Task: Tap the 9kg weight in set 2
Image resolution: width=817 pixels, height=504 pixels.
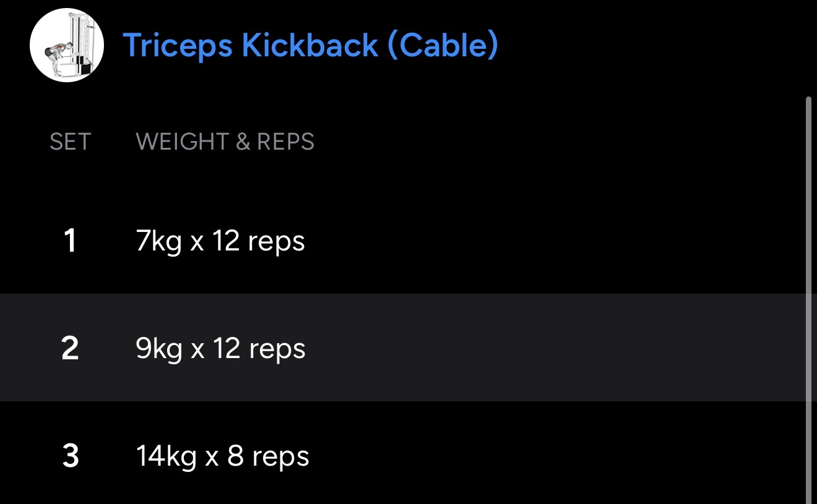Action: point(159,349)
